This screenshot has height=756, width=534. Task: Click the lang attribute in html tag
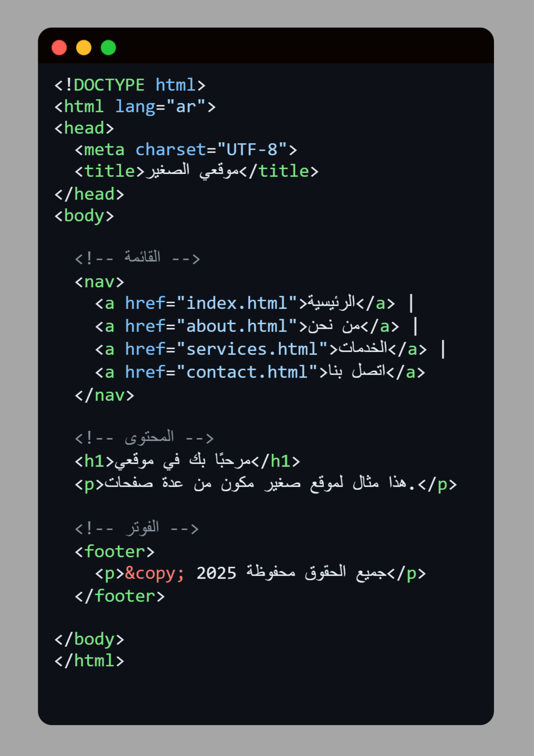click(135, 107)
